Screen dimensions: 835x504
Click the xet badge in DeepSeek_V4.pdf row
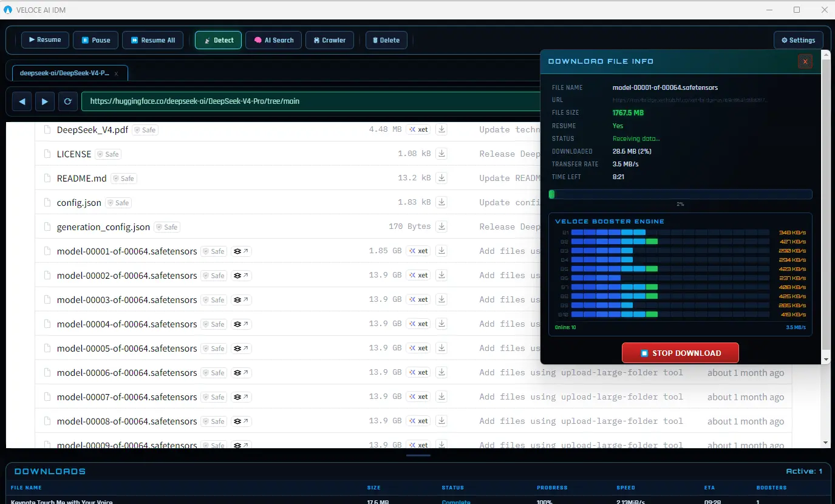(418, 129)
